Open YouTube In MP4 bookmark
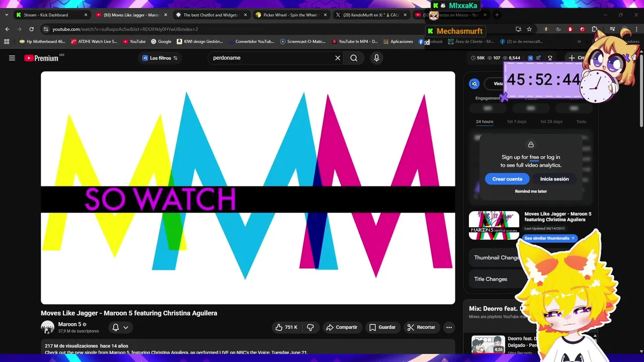 coord(354,42)
